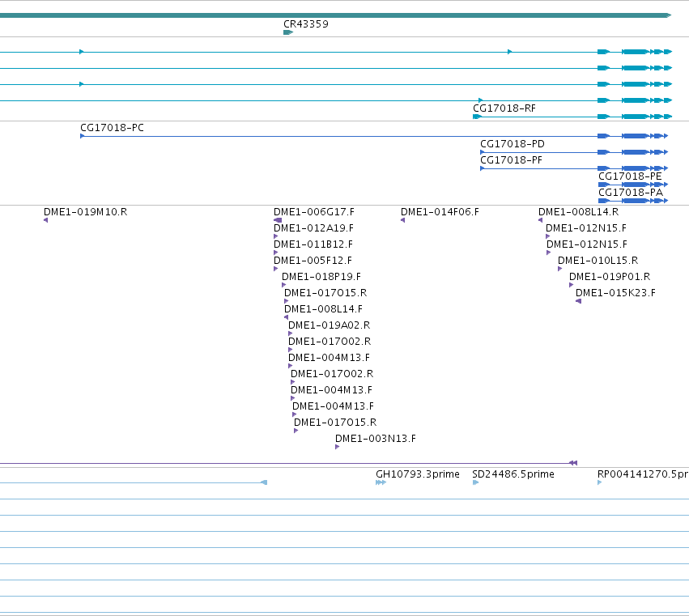Click the arrow marker under DME1-003N13.F
This screenshot has width=689, height=616.
(337, 447)
